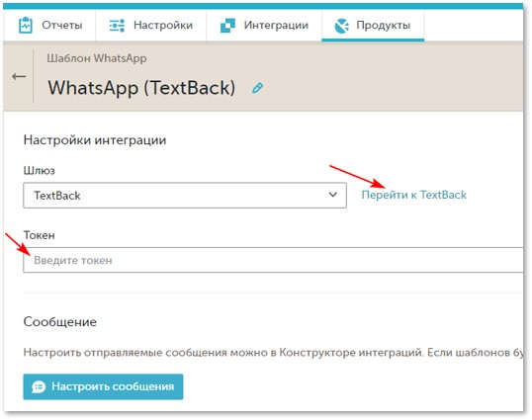Viewport: 532px width, 420px height.
Task: Click the overlapping squares Интеграции icon
Action: point(227,26)
